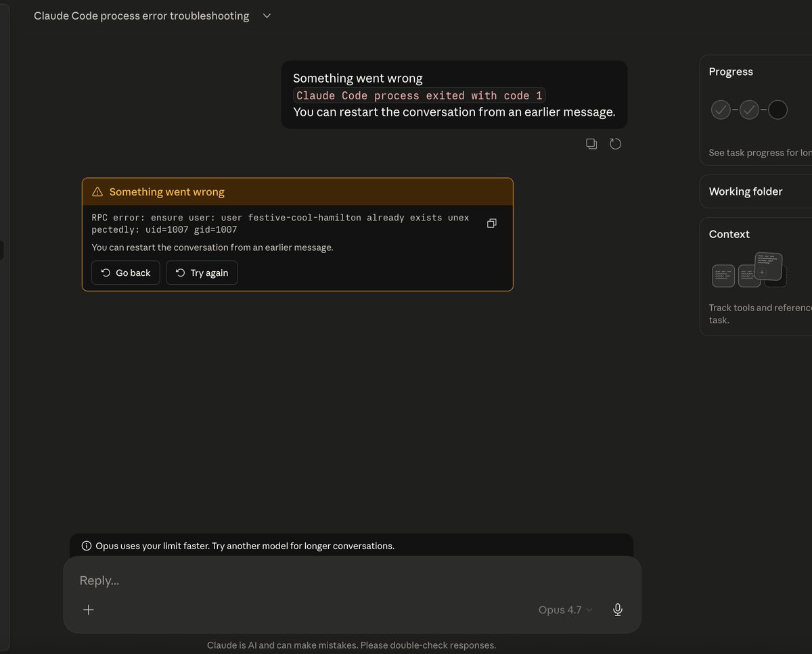Click the Context panel stacked cards illustration
This screenshot has width=812, height=654.
pos(750,270)
